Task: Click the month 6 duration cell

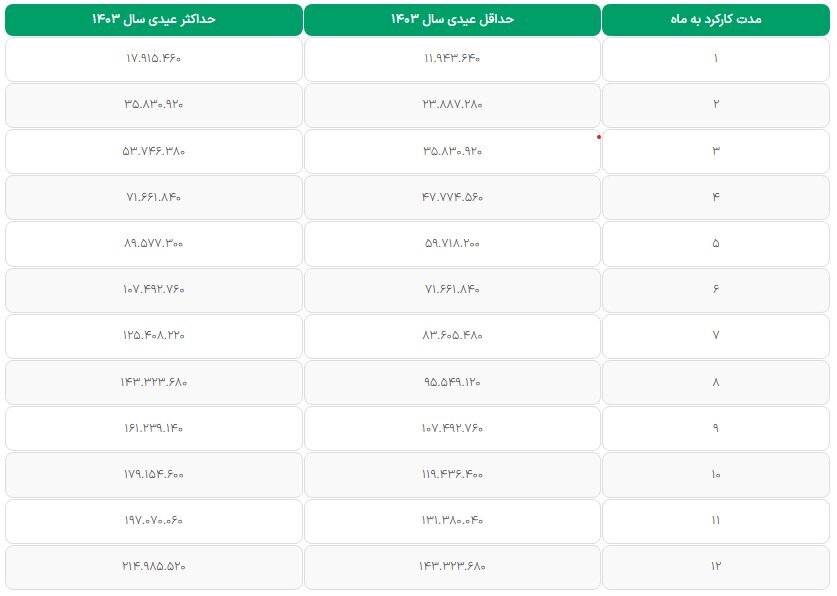Action: [716, 289]
